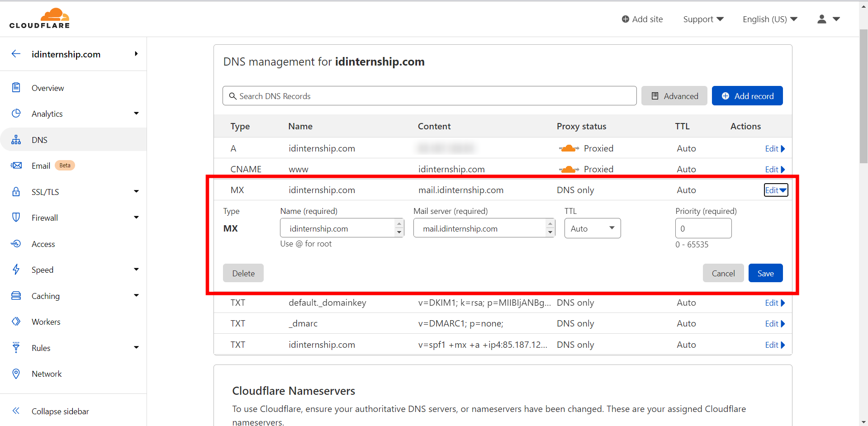This screenshot has height=426, width=868.
Task: Open the Workers section
Action: pyautogui.click(x=46, y=322)
